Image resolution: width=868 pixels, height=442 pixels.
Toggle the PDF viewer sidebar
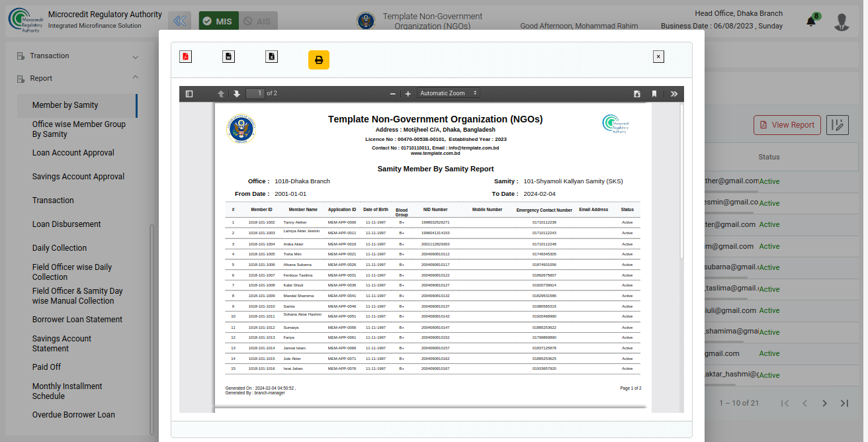[x=189, y=94]
